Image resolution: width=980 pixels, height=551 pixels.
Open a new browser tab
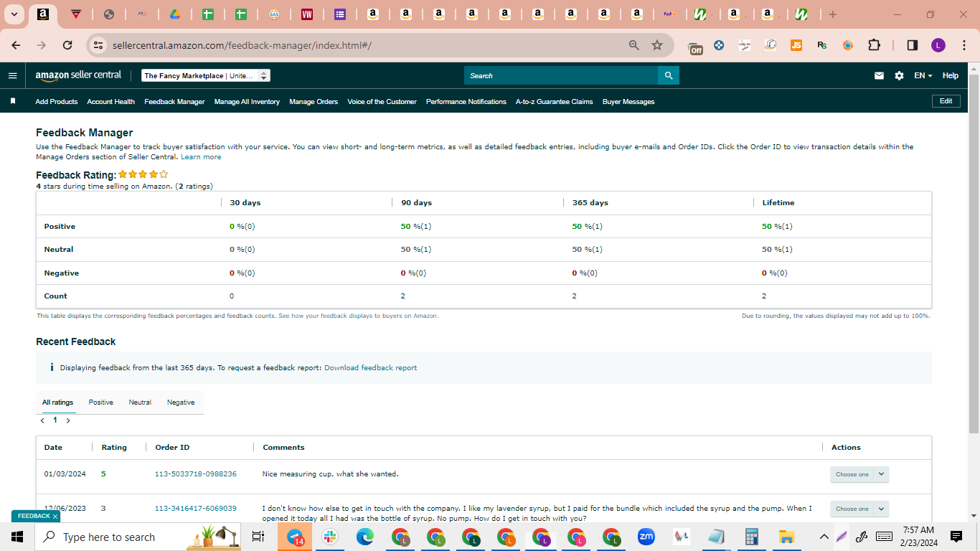click(833, 14)
